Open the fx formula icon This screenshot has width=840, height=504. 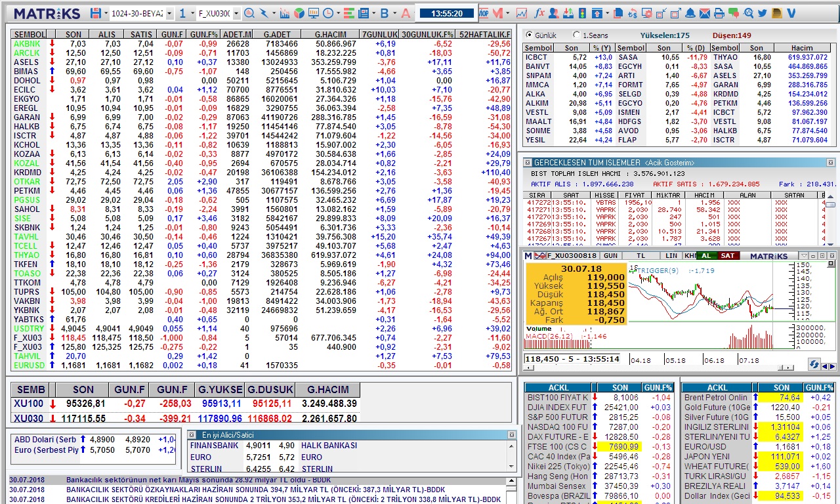[x=539, y=13]
